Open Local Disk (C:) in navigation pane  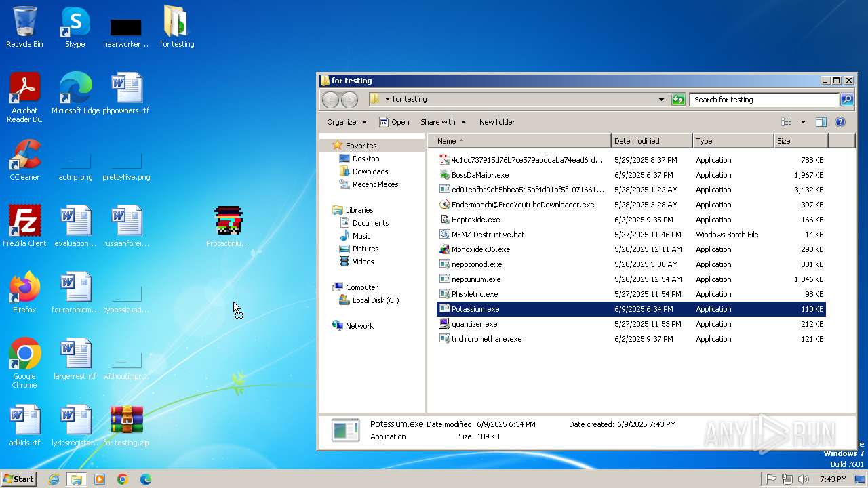pyautogui.click(x=376, y=300)
